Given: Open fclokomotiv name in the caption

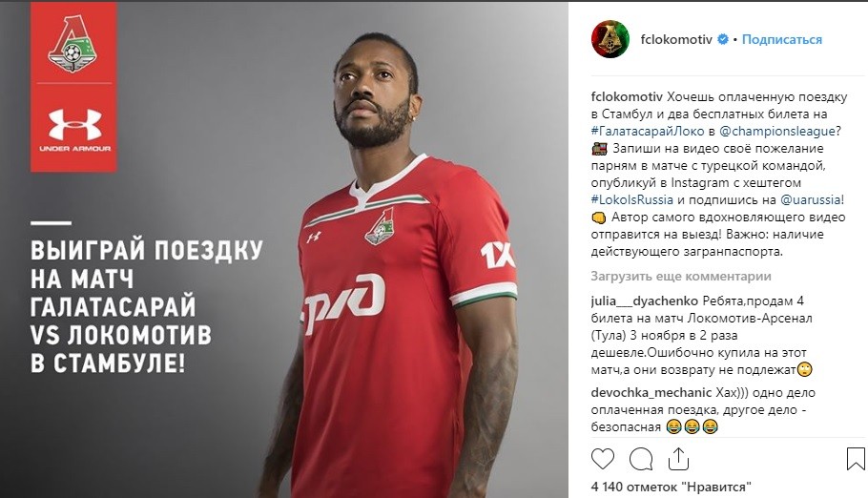Looking at the screenshot, I should point(627,97).
